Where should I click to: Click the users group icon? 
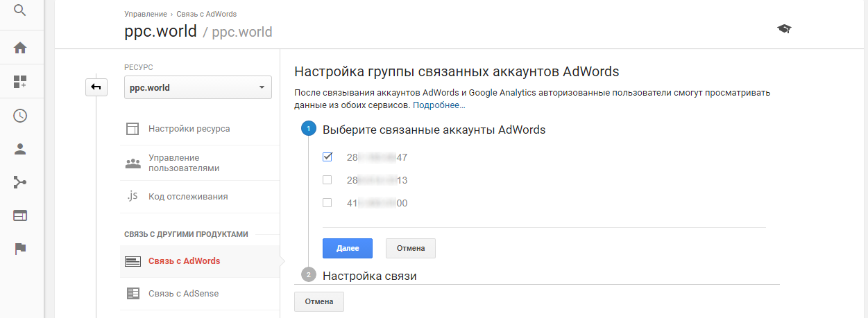point(133,164)
